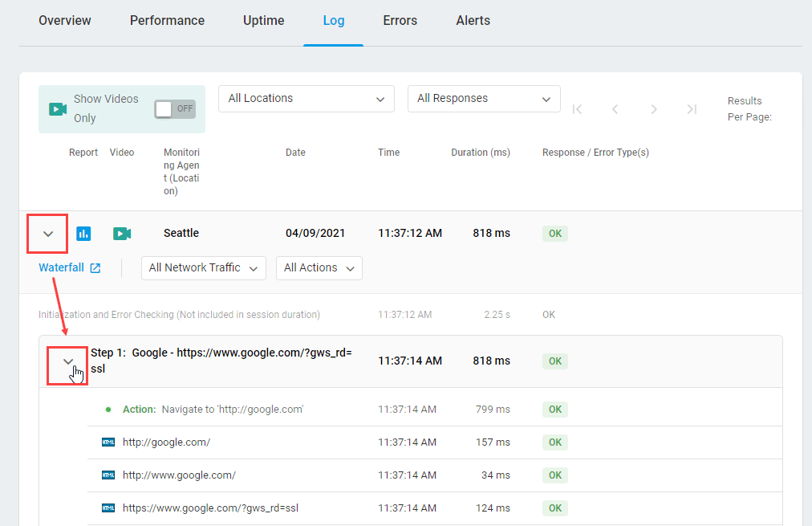This screenshot has height=526, width=812.
Task: Click the HTML icon for http://google.com/
Action: tap(108, 442)
